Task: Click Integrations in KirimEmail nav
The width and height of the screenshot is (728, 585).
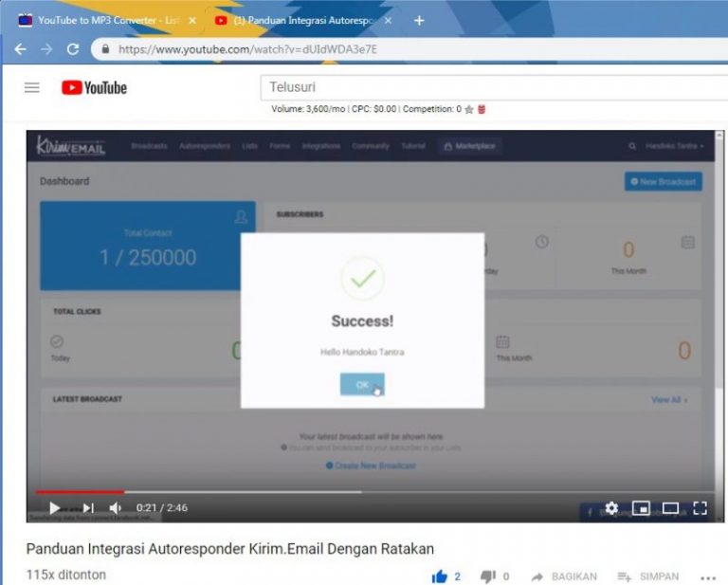Action: [x=320, y=146]
